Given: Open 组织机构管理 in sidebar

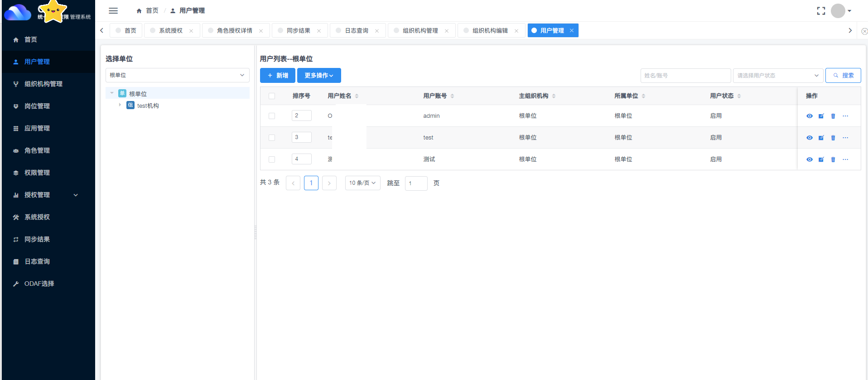Looking at the screenshot, I should (48, 84).
